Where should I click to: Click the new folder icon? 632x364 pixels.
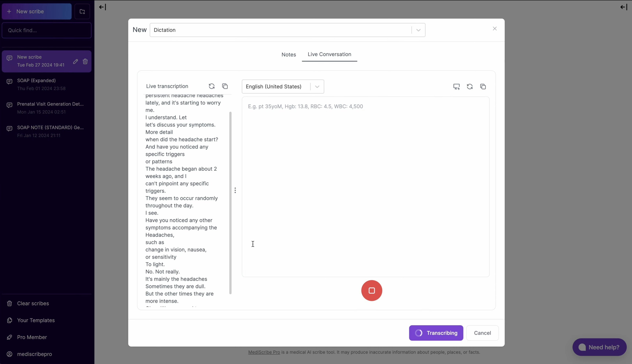(82, 12)
